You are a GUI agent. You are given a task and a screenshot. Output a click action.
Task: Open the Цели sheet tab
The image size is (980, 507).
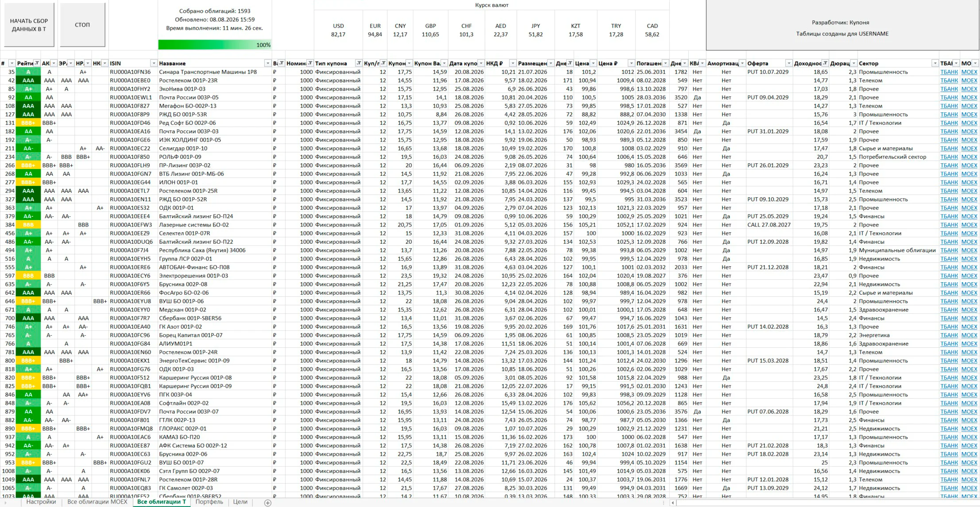tap(240, 502)
